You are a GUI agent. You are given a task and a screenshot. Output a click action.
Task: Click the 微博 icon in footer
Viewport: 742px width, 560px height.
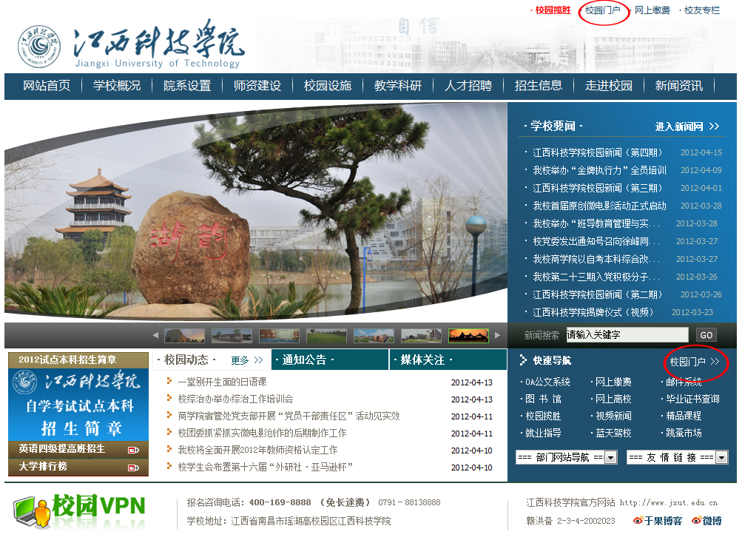click(696, 521)
